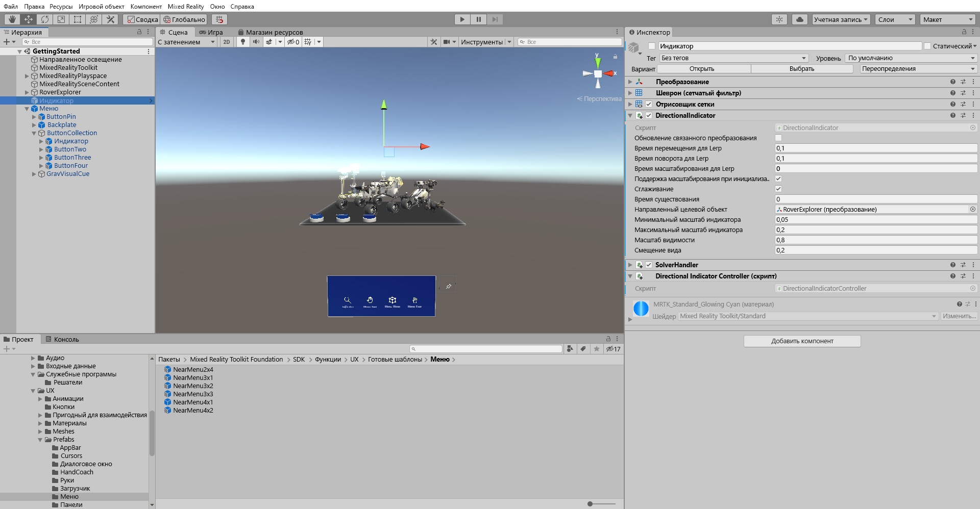Open favorites star in Project panel
This screenshot has height=509, width=980.
597,349
